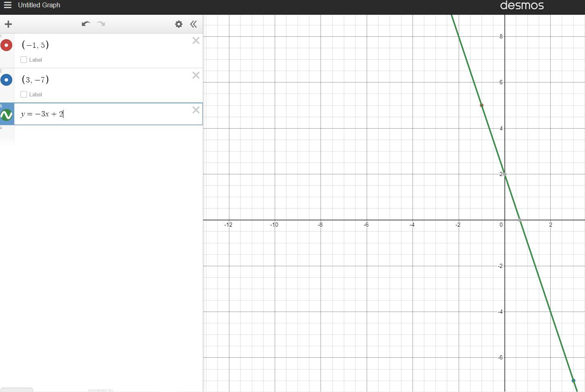
Task: Click the y-axis label -6
Action: tap(500, 357)
